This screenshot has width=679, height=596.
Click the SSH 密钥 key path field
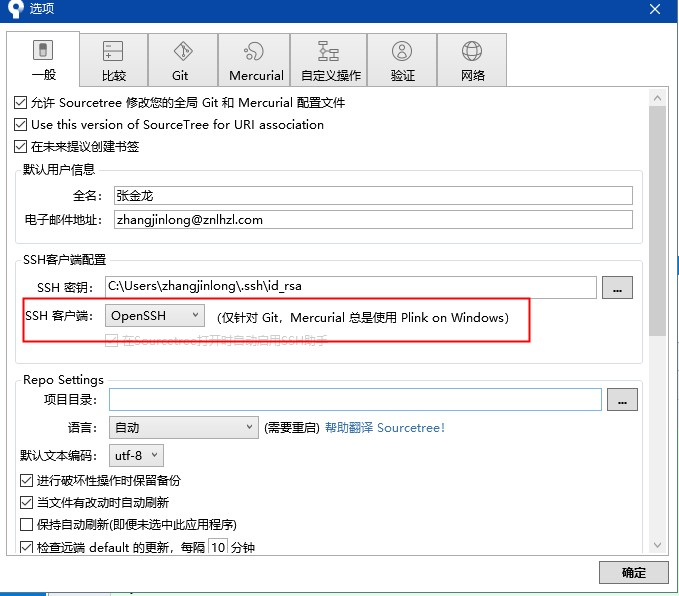pos(350,287)
